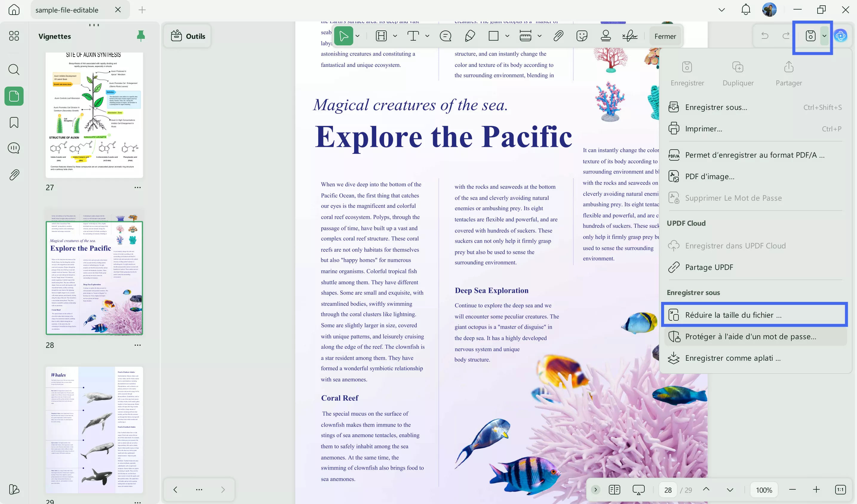857x504 pixels.
Task: Open the search panel icon
Action: click(14, 69)
